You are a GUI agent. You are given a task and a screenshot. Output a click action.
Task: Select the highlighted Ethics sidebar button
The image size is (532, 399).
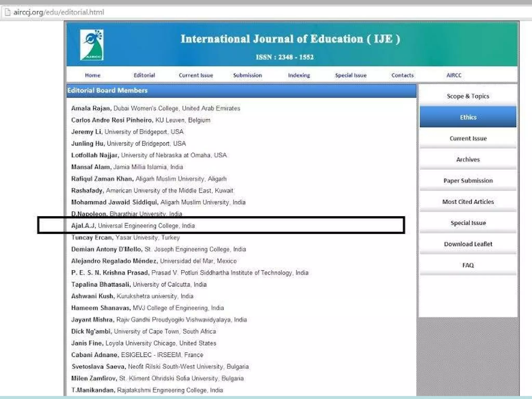point(468,117)
